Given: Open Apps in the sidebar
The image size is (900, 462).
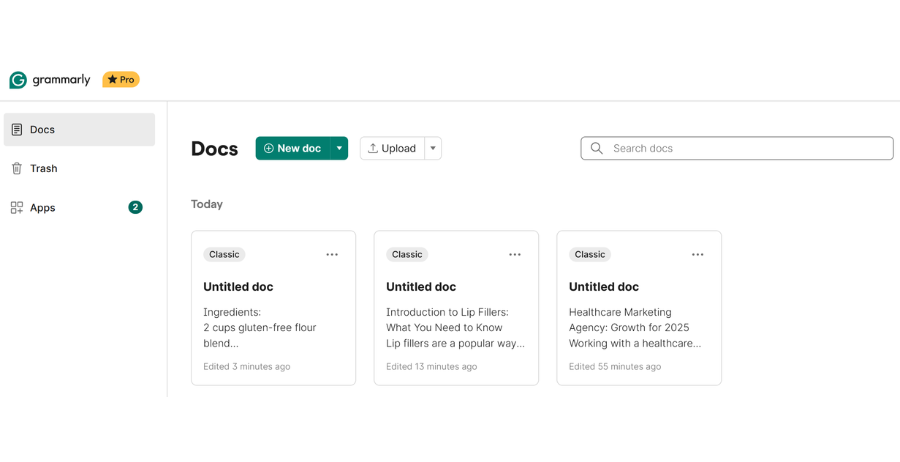Looking at the screenshot, I should pos(43,208).
